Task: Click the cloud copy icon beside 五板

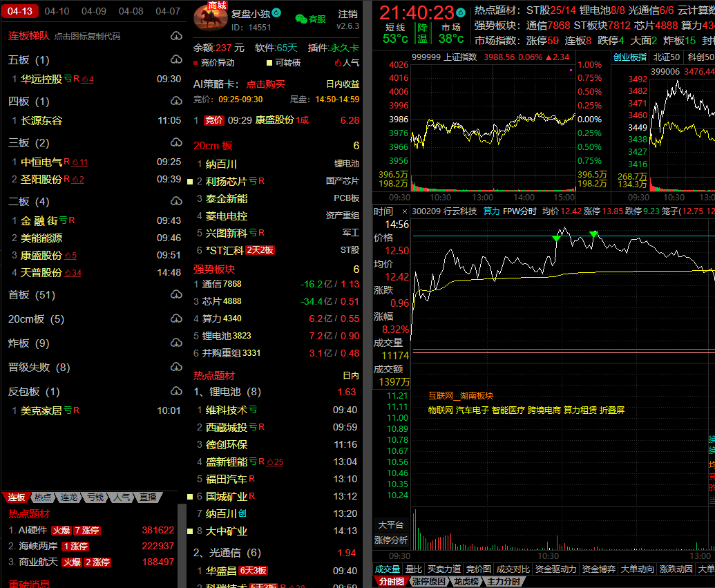Action: tap(175, 60)
